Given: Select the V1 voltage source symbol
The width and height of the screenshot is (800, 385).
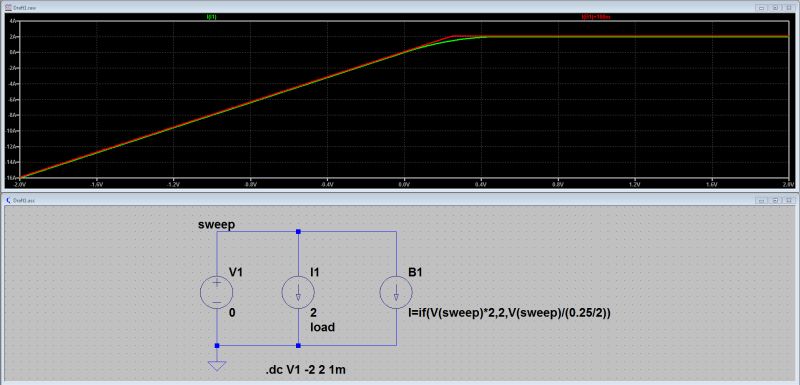Looking at the screenshot, I should click(x=217, y=292).
